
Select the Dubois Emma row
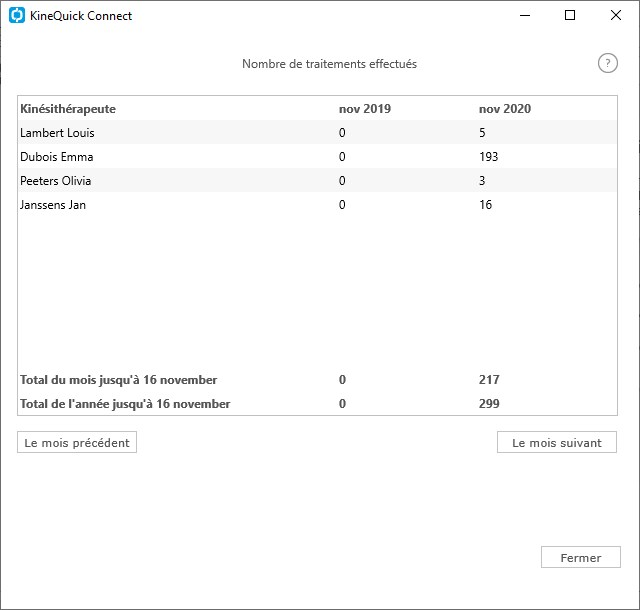click(x=317, y=156)
